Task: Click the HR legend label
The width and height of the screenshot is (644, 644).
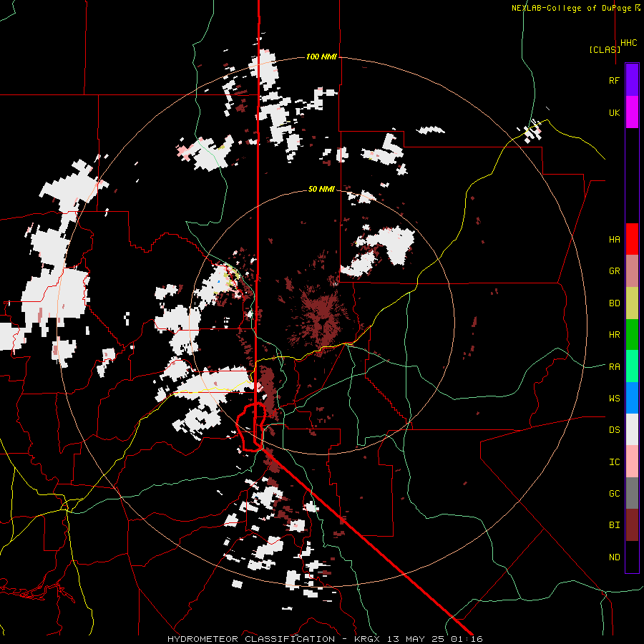Action: click(614, 335)
